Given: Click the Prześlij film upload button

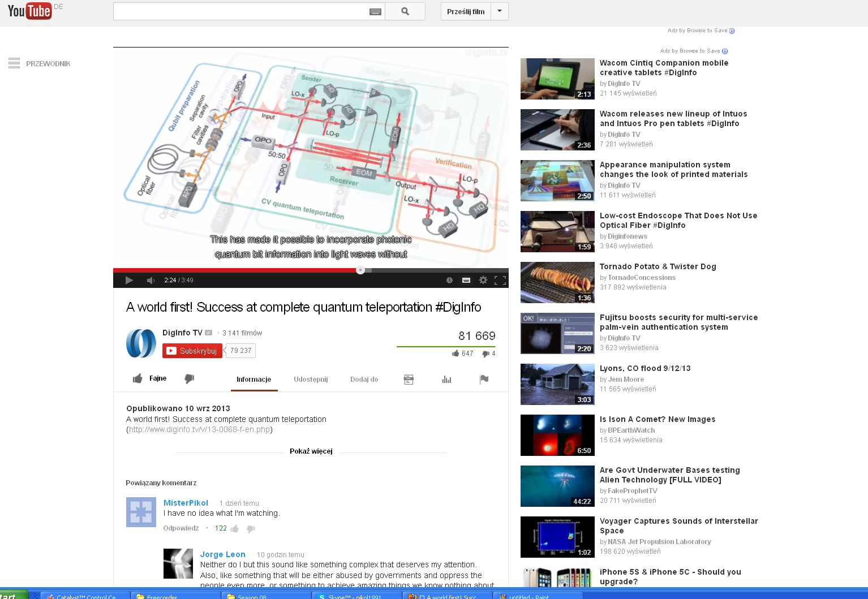Looking at the screenshot, I should point(466,11).
